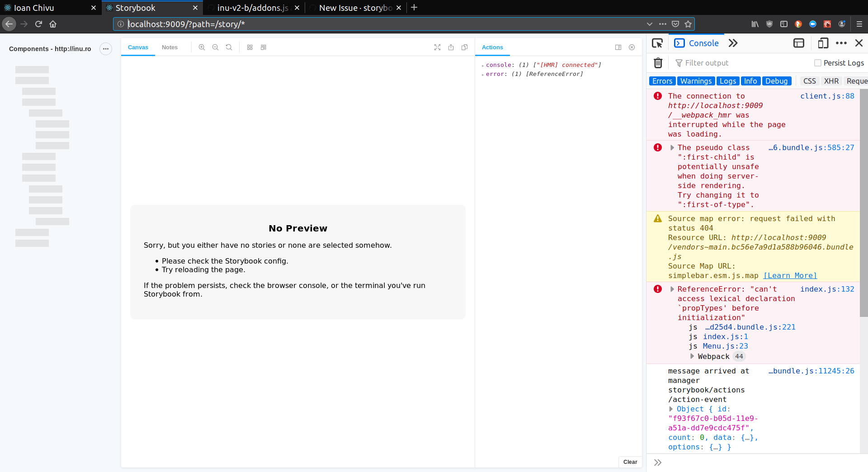
Task: Expand the action-event Object details
Action: point(670,409)
